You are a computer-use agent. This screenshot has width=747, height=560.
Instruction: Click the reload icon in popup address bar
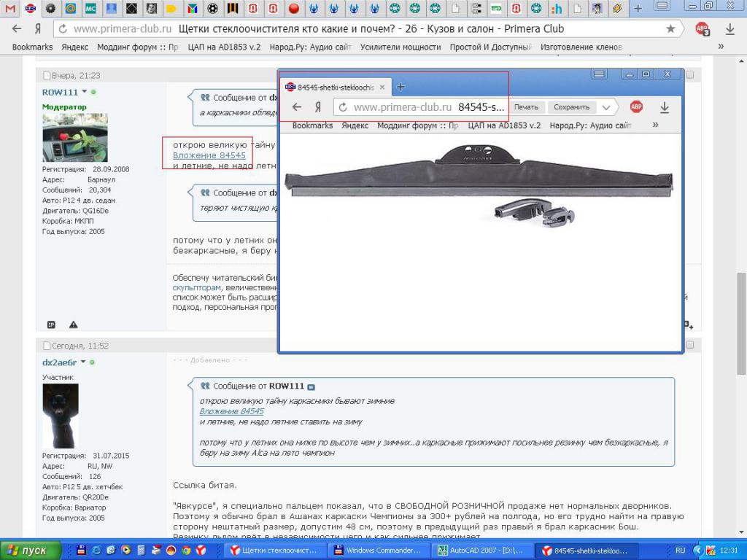coord(344,107)
